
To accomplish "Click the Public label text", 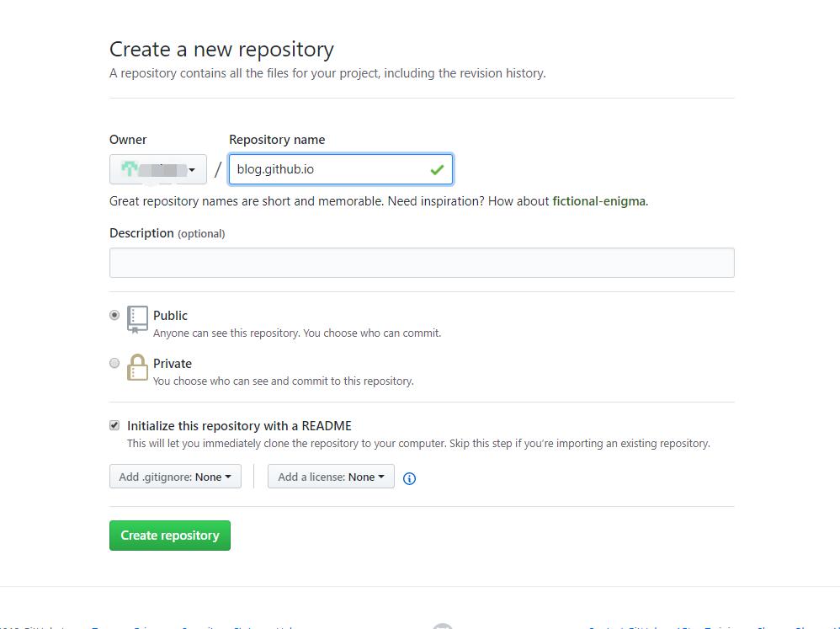I will tap(170, 316).
